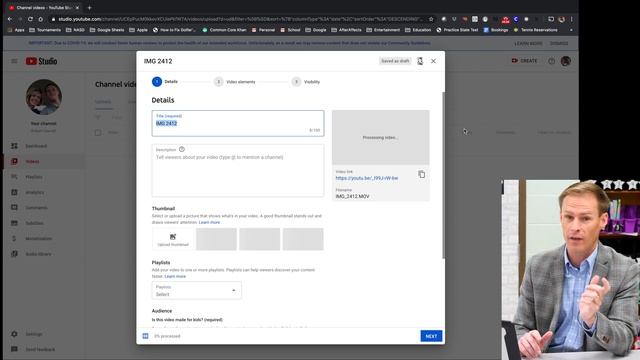
Task: Select the first auto-generated thumbnail placeholder
Action: coord(216,239)
